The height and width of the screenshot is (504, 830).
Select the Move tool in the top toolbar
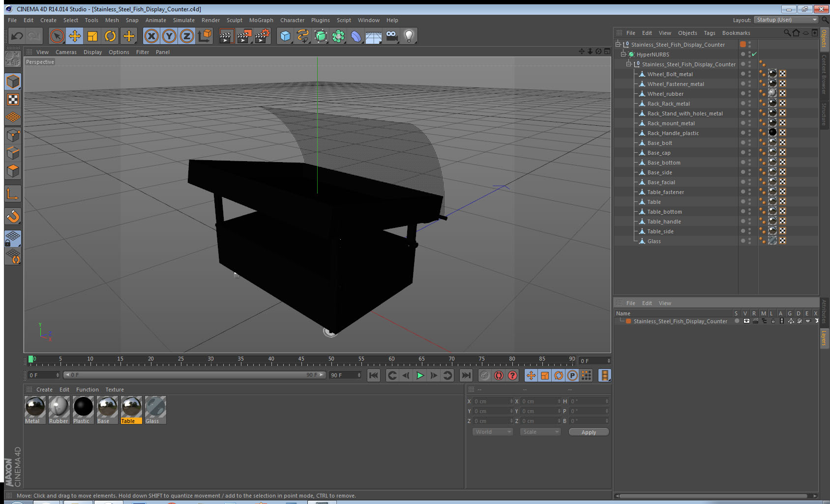pos(75,36)
